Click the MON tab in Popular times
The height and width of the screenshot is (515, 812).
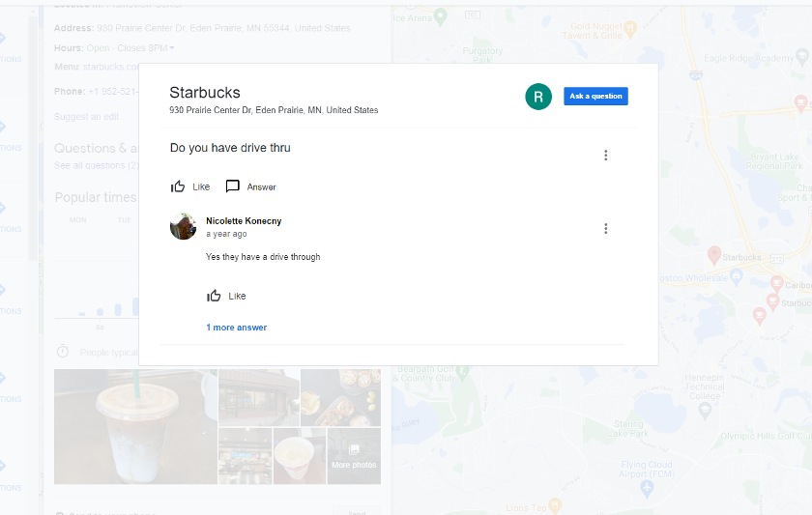click(77, 220)
